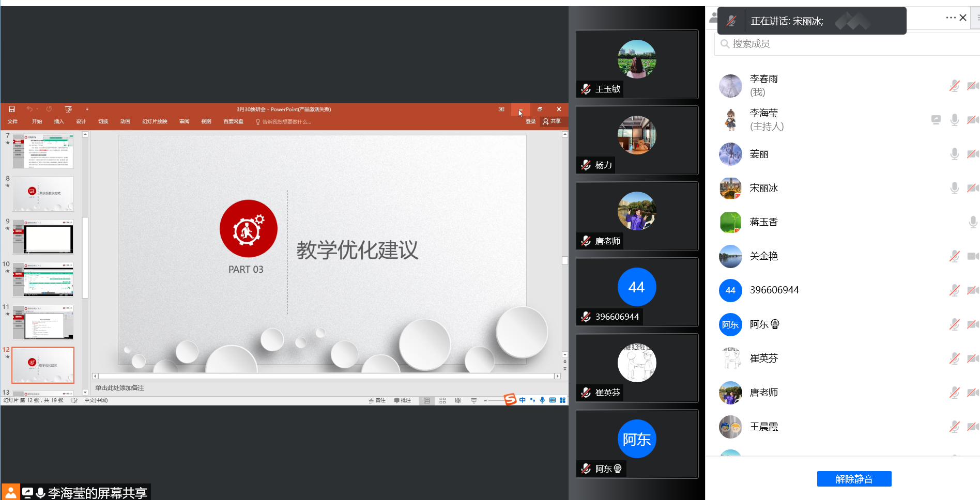This screenshot has height=500, width=980.
Task: Click the slide sorter view icon
Action: (x=442, y=400)
